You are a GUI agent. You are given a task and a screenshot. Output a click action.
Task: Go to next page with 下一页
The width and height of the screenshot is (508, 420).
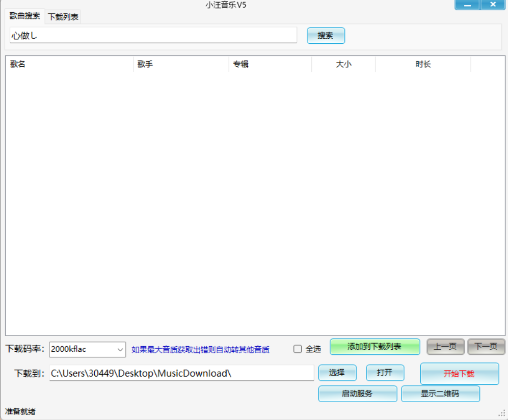click(486, 347)
